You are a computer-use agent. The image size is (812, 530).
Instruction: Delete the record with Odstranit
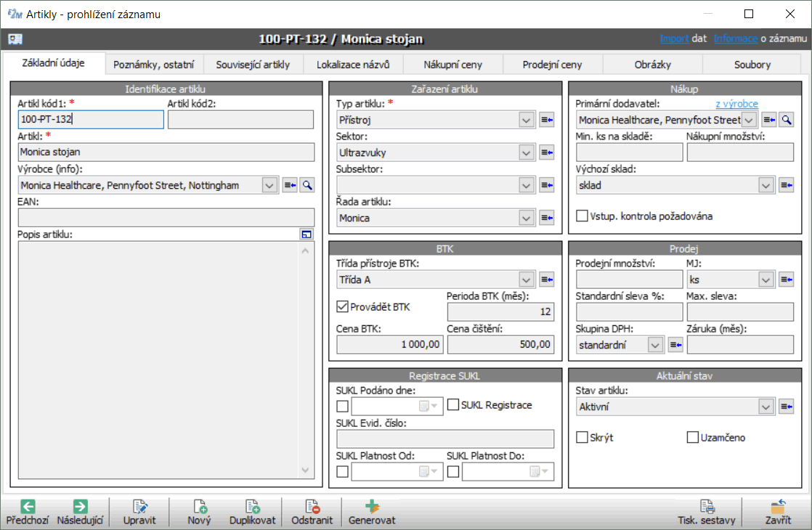coord(312,513)
